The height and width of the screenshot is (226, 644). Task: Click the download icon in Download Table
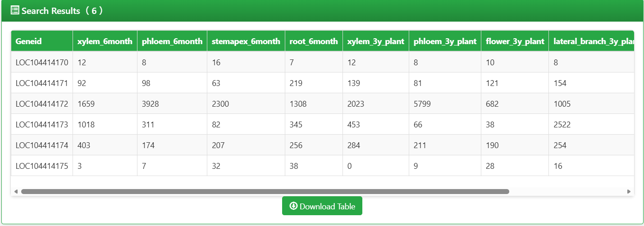point(293,206)
